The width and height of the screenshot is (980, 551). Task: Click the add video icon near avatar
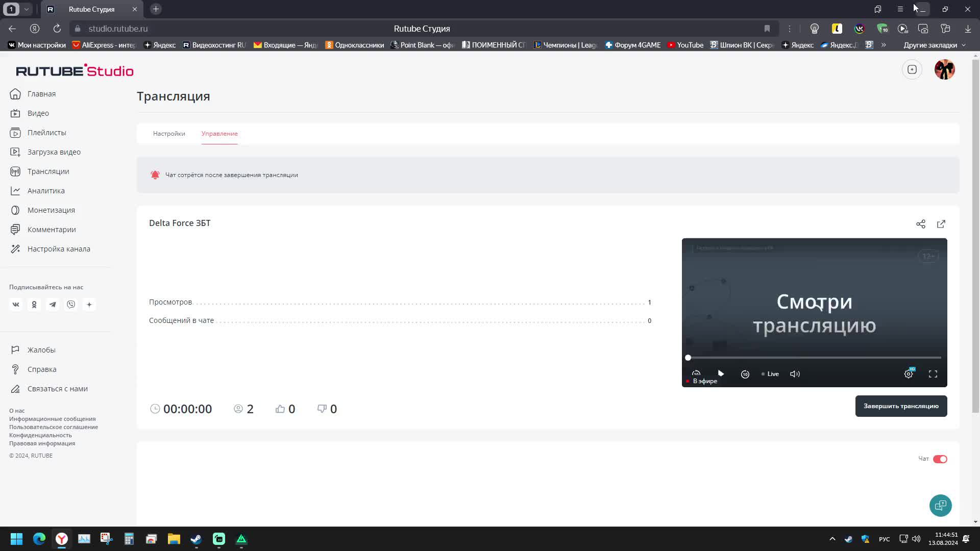pyautogui.click(x=912, y=69)
